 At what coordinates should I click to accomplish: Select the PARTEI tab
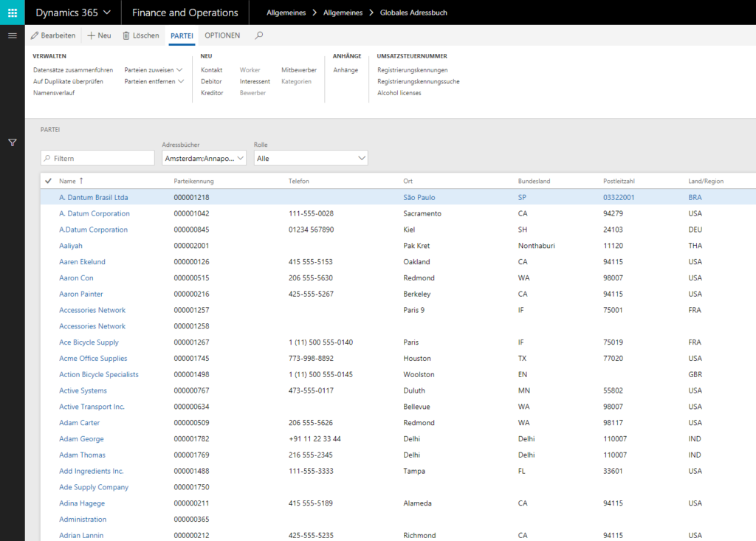[182, 35]
